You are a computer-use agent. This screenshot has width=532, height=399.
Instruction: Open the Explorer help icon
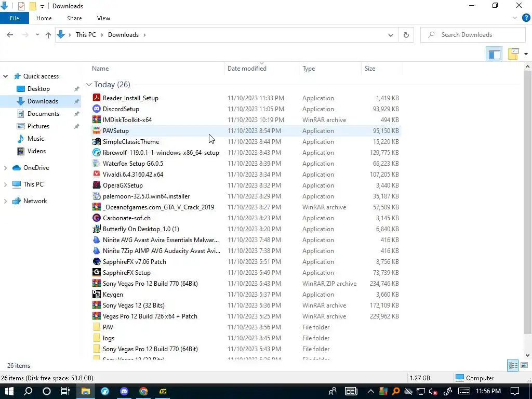coord(526,18)
